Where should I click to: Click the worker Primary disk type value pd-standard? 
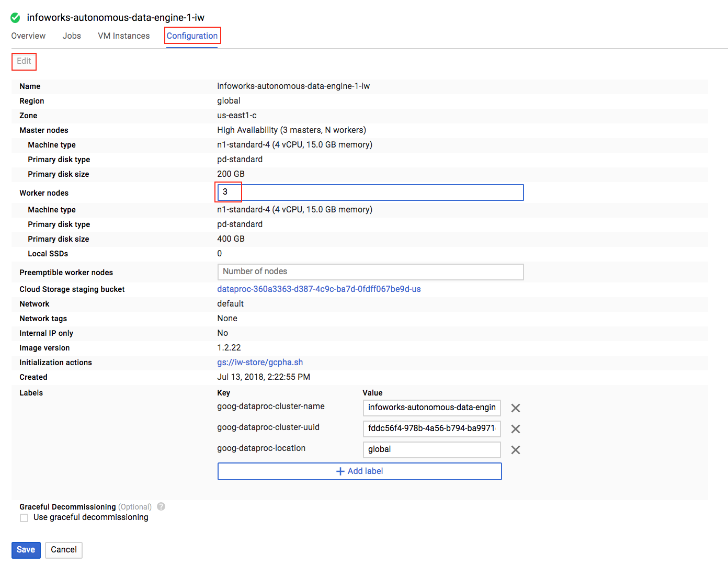240,224
